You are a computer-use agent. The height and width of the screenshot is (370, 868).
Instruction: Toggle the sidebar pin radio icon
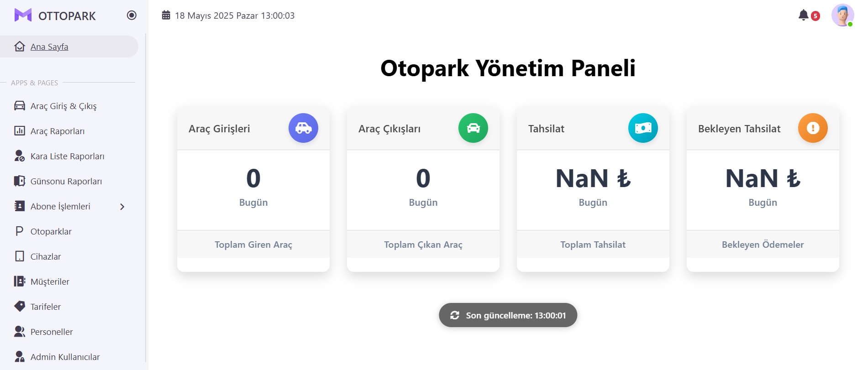[132, 16]
